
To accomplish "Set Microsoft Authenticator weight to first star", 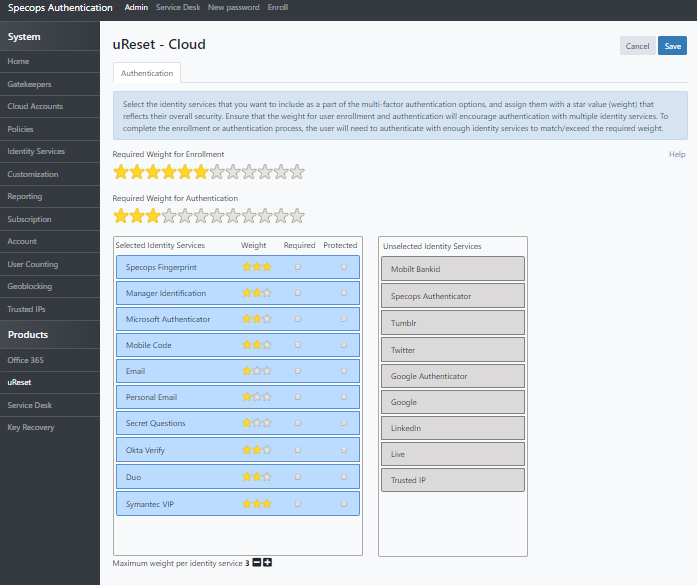I will click(x=247, y=319).
